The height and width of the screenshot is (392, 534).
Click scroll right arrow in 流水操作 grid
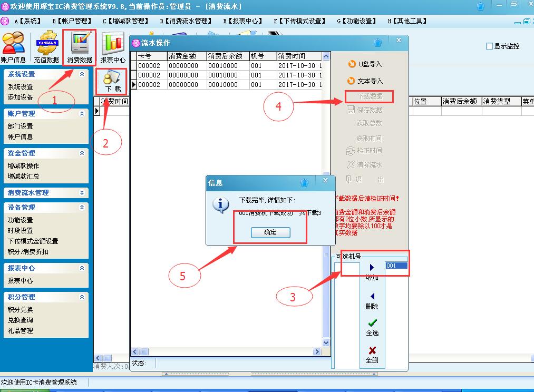coord(317,352)
